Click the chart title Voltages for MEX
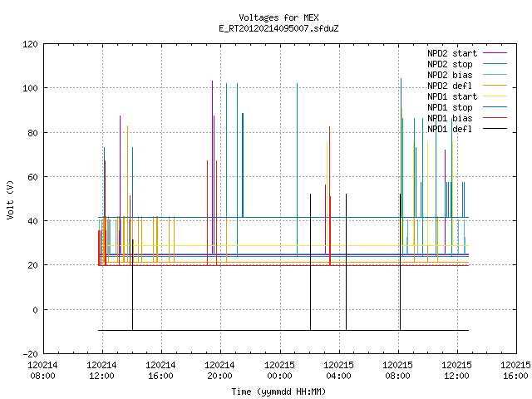Screen dimensions: 532x399 (278, 17)
